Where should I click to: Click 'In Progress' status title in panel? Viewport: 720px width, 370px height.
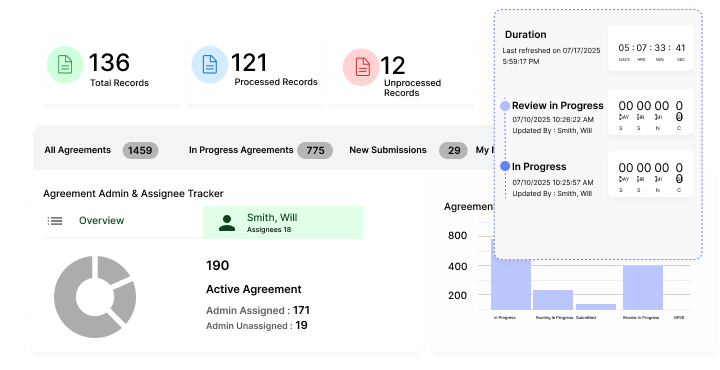tap(539, 167)
